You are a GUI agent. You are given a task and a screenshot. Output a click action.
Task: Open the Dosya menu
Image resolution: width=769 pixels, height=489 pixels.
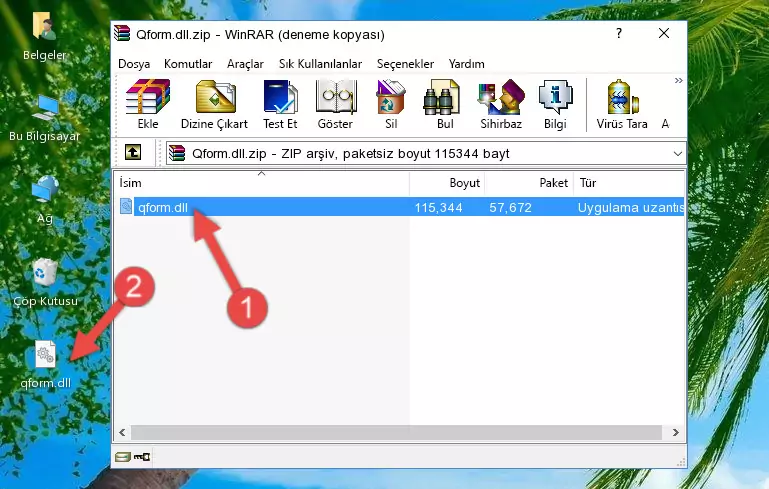point(134,64)
